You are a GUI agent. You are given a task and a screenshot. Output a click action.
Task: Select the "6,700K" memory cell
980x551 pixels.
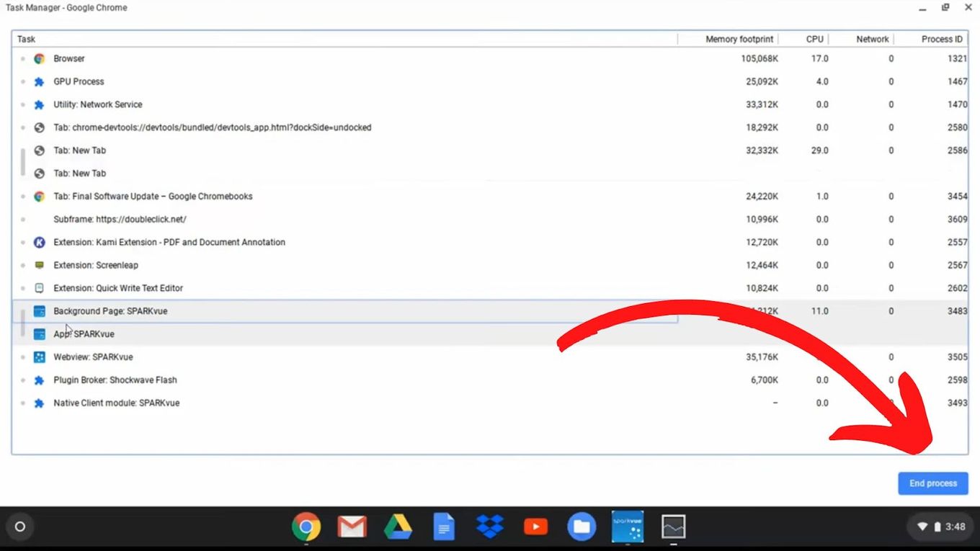[765, 380]
